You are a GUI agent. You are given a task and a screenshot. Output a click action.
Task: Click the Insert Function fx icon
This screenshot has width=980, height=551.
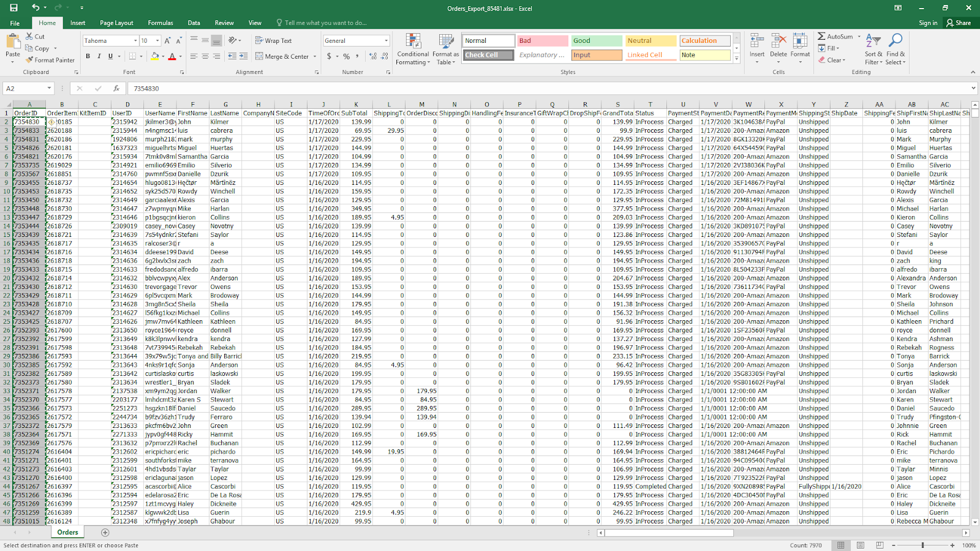[116, 89]
